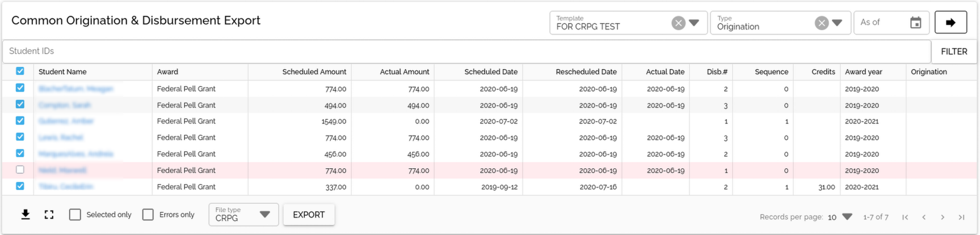Image resolution: width=980 pixels, height=235 pixels.
Task: Open the As of calendar picker
Action: [915, 23]
